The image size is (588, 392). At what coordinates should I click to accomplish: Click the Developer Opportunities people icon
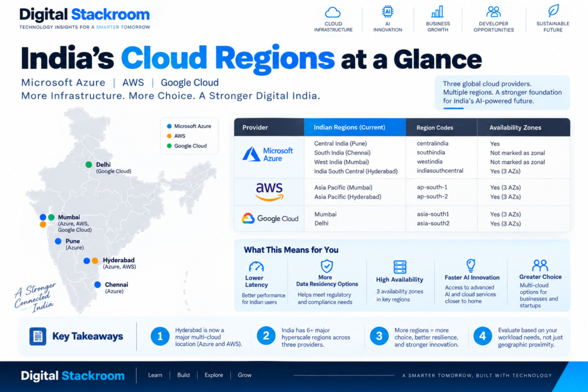pos(493,12)
